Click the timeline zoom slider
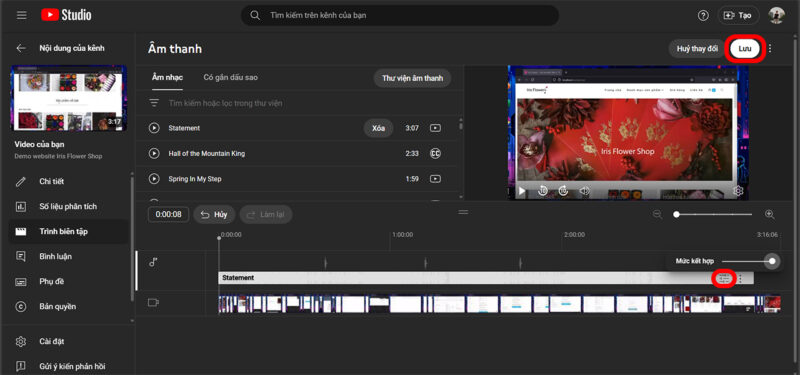 click(714, 214)
